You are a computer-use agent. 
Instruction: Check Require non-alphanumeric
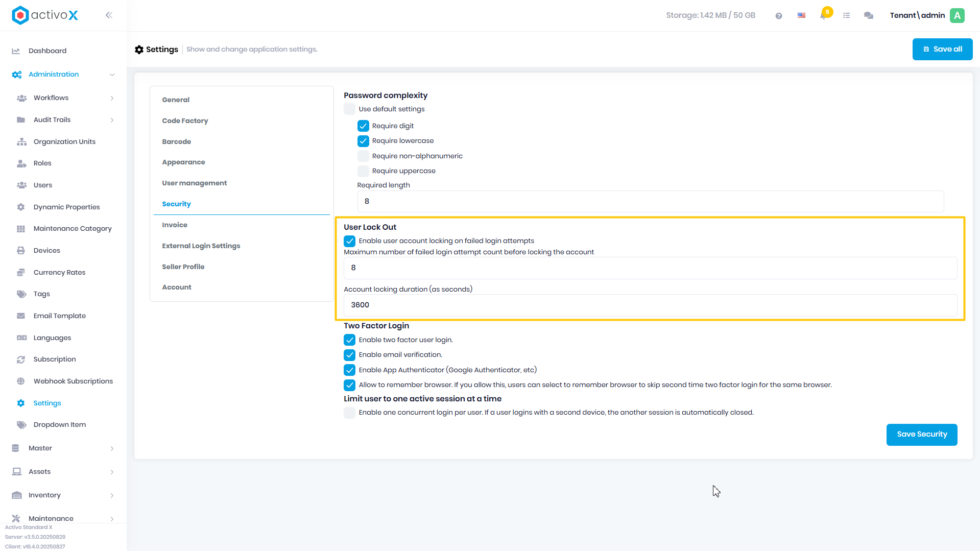(x=363, y=156)
